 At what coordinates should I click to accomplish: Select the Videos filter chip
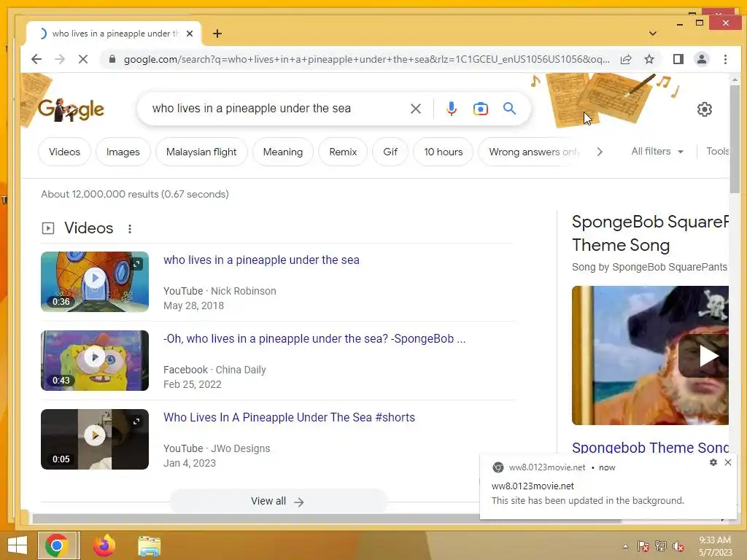click(x=64, y=152)
